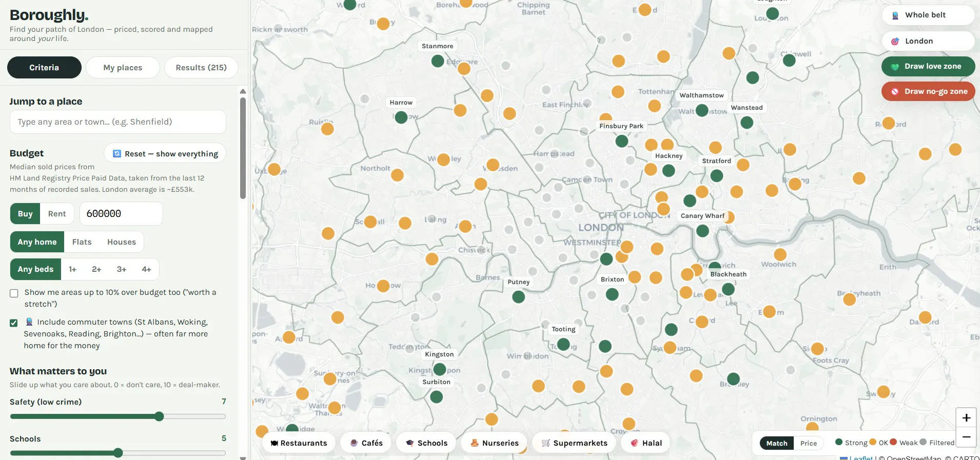Click the Hackney green map marker
This screenshot has height=460, width=980.
(669, 171)
